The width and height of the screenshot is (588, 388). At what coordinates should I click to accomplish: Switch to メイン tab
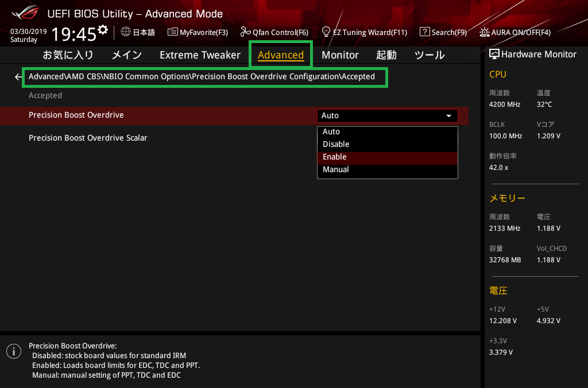click(x=127, y=55)
